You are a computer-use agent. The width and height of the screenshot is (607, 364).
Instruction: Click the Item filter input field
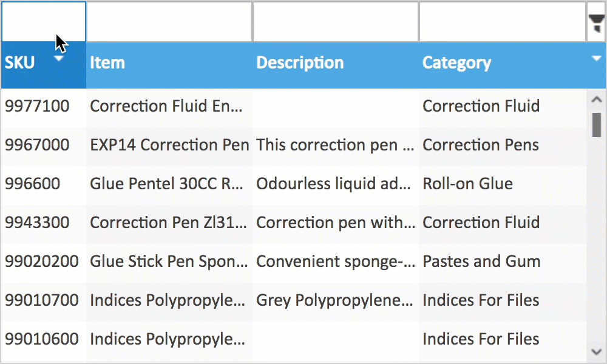pyautogui.click(x=169, y=22)
